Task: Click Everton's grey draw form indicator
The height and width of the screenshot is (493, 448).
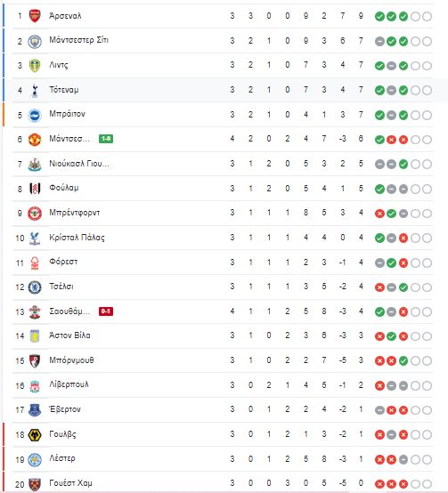Action: click(x=379, y=410)
